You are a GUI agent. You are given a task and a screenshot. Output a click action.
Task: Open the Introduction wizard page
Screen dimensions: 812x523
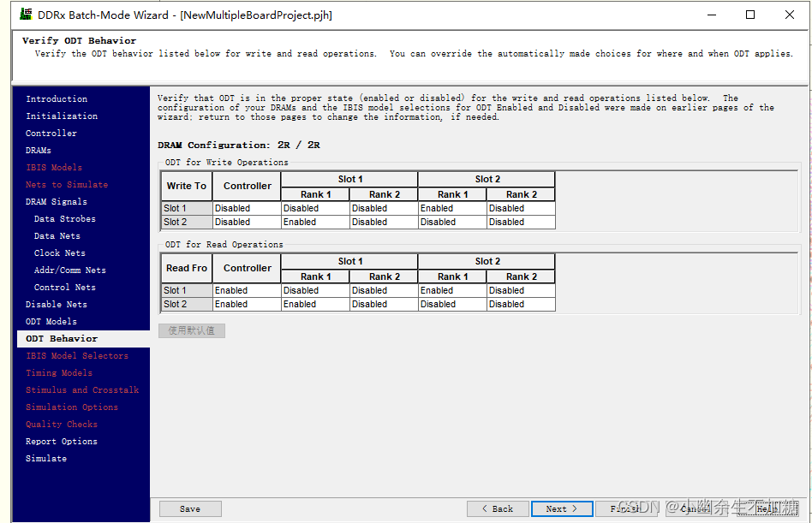click(x=57, y=98)
